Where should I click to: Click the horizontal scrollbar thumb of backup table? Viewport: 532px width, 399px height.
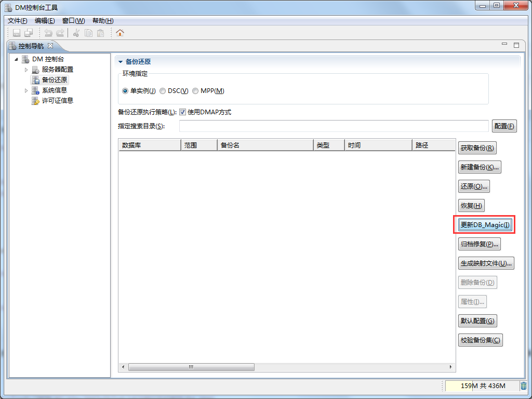[x=191, y=367]
